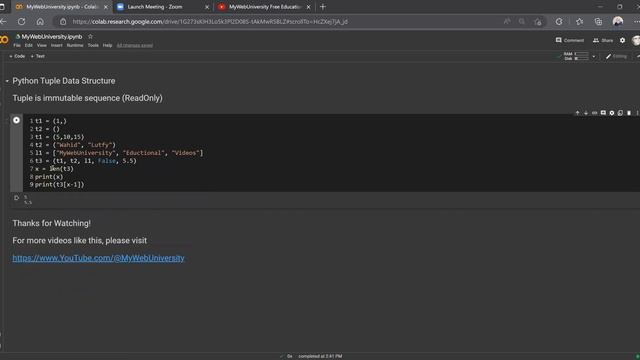Click All changes saved link

pos(135,45)
